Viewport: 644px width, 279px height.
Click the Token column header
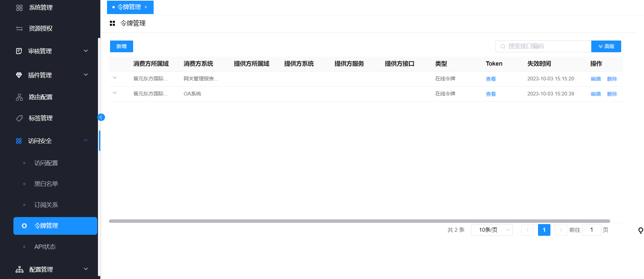tap(494, 64)
